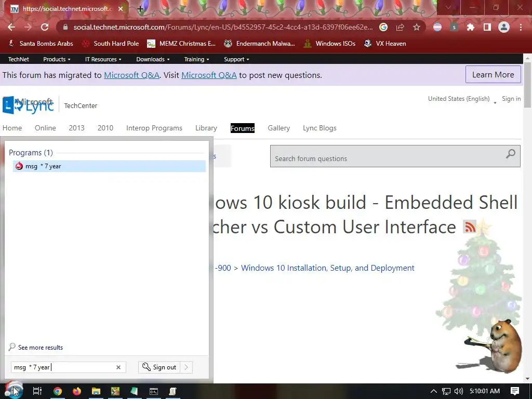The width and height of the screenshot is (532, 399).
Task: Open Windows ISOs bookmark
Action: (329, 44)
